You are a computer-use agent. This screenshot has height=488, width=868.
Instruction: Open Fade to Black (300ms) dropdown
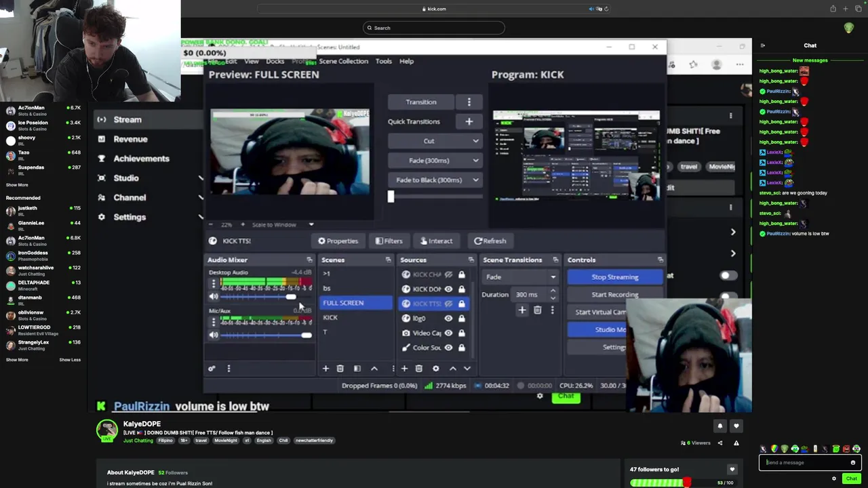435,180
